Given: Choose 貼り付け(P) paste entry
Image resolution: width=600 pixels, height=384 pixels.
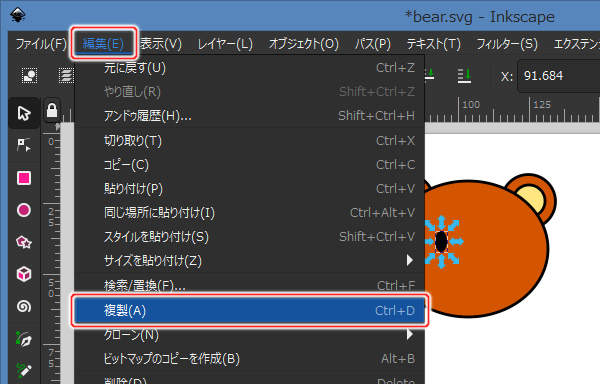Looking at the screenshot, I should point(249,189).
